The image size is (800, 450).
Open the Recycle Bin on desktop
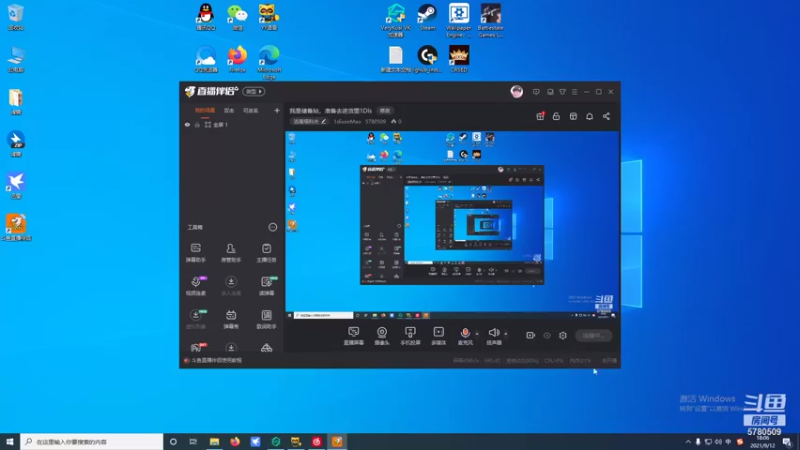(x=16, y=17)
